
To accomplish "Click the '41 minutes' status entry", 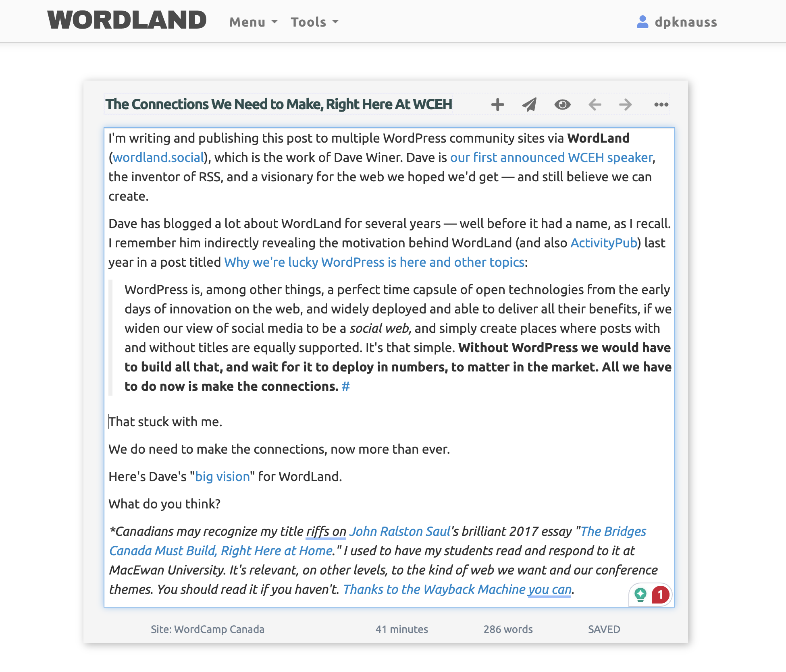I will click(x=402, y=629).
